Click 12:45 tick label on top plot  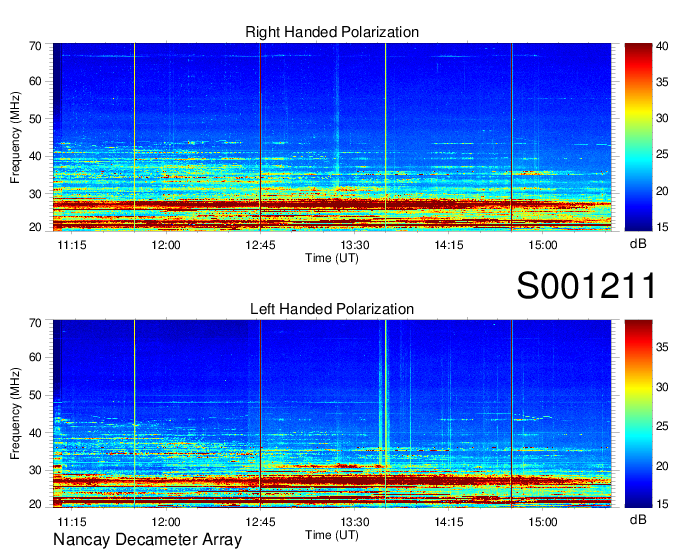pos(260,245)
